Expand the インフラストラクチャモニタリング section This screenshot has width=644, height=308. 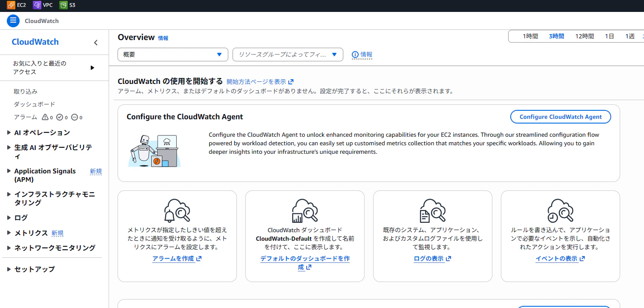pos(9,195)
